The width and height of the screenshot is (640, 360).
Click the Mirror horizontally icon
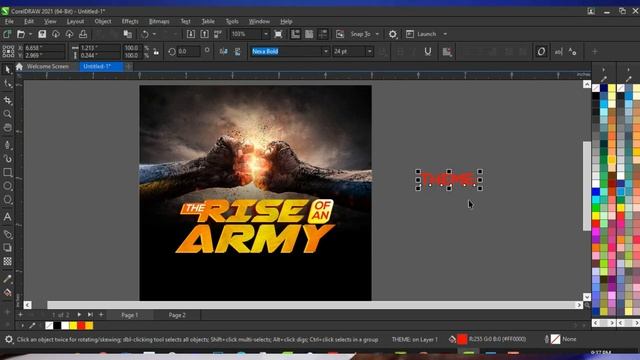[223, 51]
